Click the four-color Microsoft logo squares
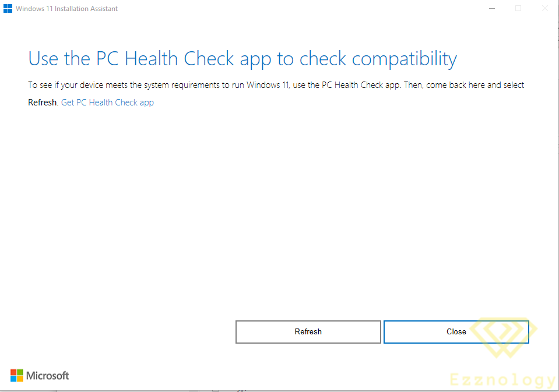The width and height of the screenshot is (559, 392). (17, 376)
